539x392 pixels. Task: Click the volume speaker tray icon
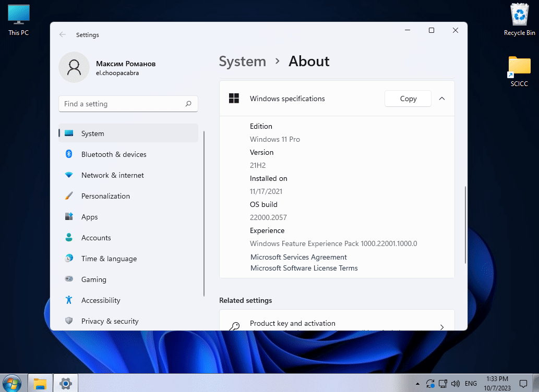coord(456,384)
